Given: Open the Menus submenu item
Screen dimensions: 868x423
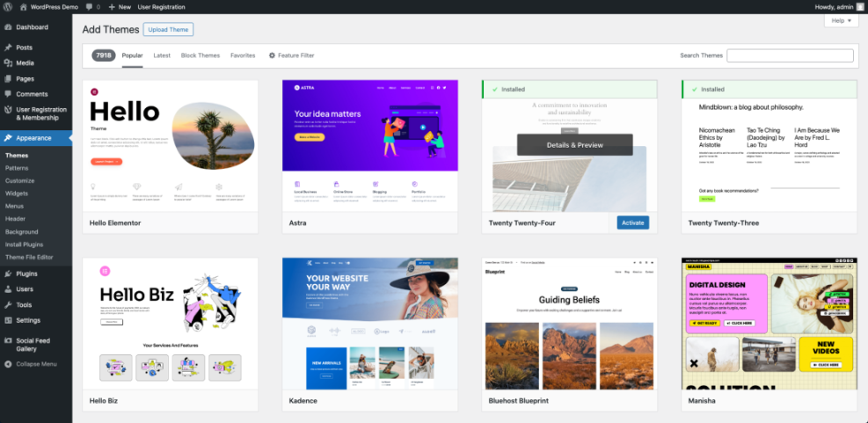Looking at the screenshot, I should [x=14, y=206].
